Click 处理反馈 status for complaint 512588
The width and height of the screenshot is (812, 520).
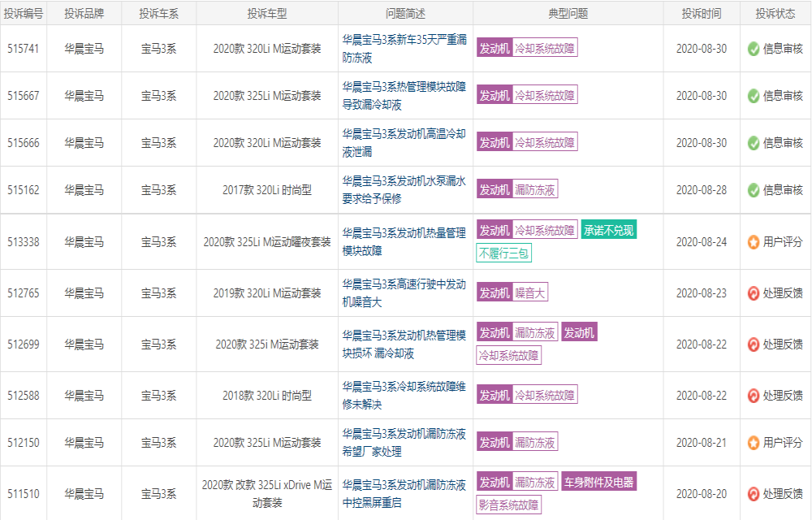click(783, 396)
